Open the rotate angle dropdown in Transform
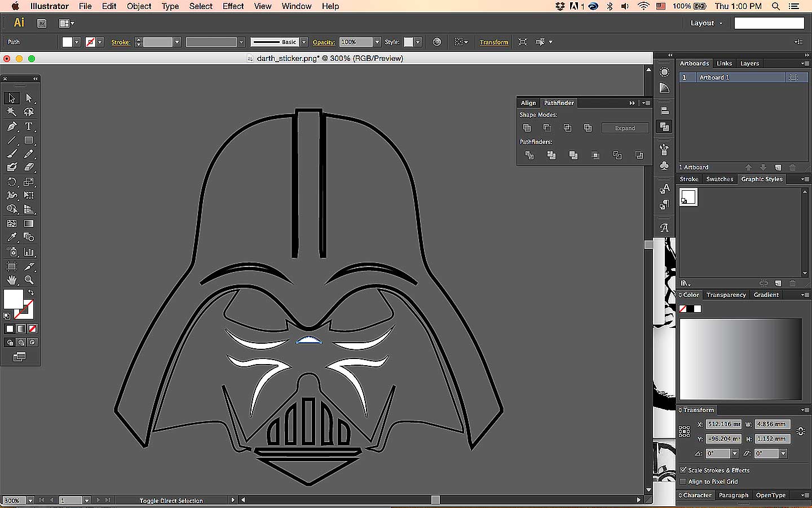Screen dimensions: 812x508 pos(734,454)
